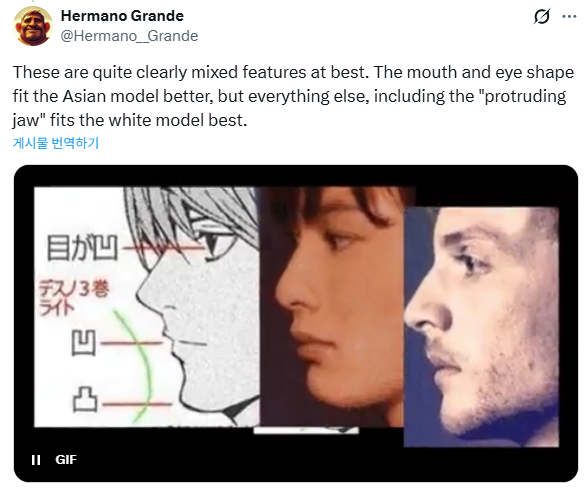Viewport: 588px width, 494px height.
Task: Open the Hermano Grande display name link
Action: click(122, 16)
